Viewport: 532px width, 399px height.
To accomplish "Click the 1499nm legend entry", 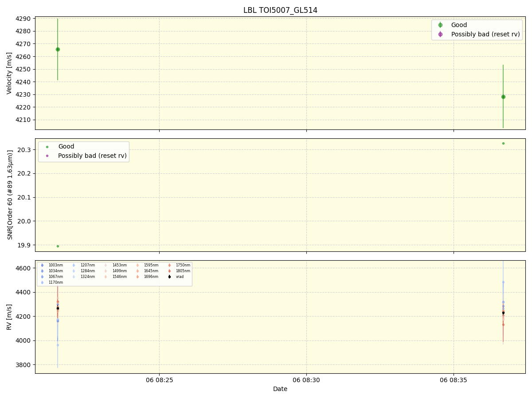I will (115, 271).
